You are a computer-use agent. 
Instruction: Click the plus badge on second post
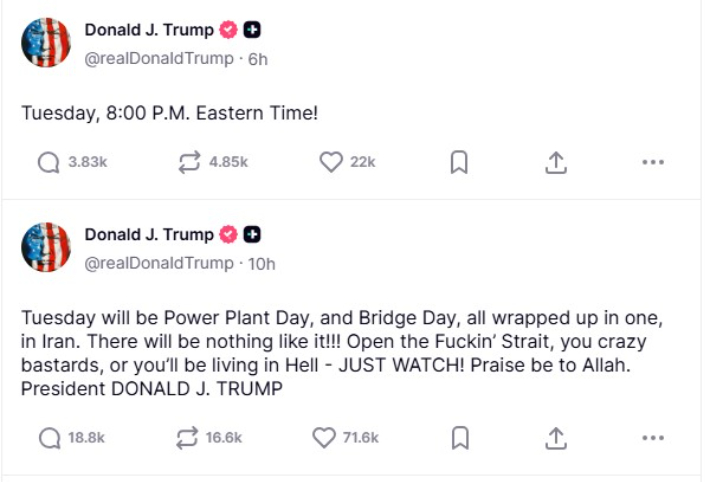pyautogui.click(x=252, y=235)
